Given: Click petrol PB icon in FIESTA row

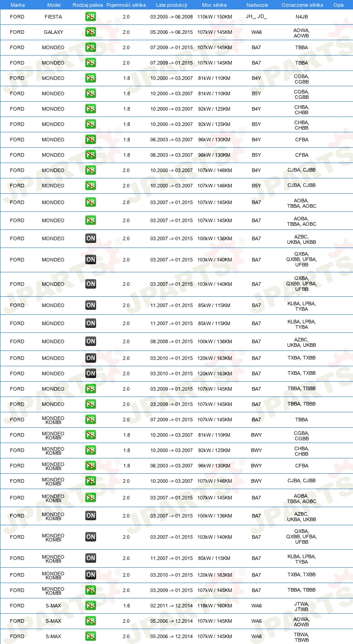Looking at the screenshot, I should point(90,17).
